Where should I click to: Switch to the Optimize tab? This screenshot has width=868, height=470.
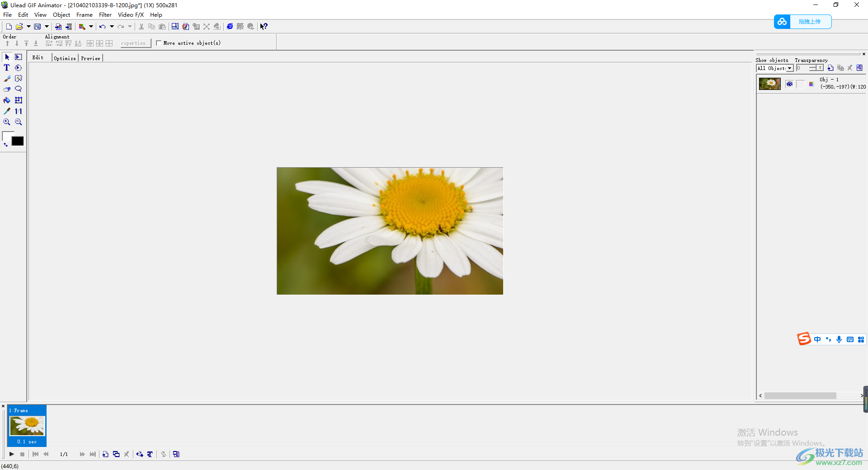coord(65,58)
